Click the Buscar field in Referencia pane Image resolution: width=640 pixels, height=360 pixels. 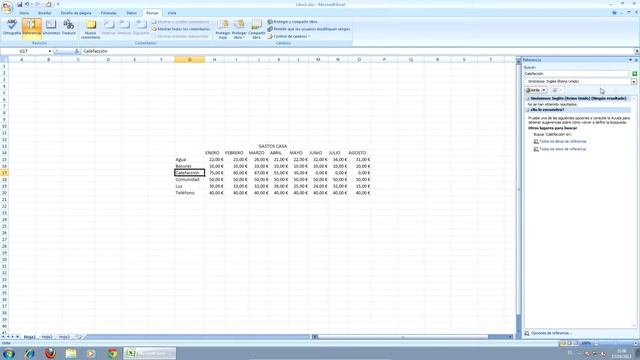576,74
